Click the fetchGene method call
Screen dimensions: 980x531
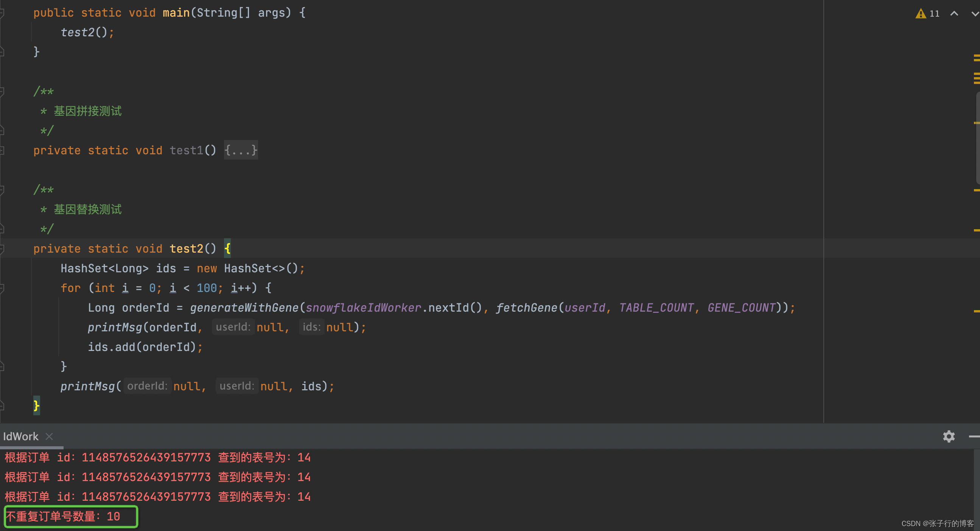526,308
